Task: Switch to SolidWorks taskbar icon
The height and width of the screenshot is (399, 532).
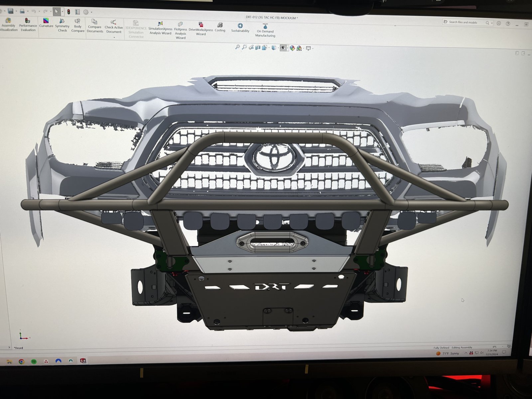Action: 83,361
